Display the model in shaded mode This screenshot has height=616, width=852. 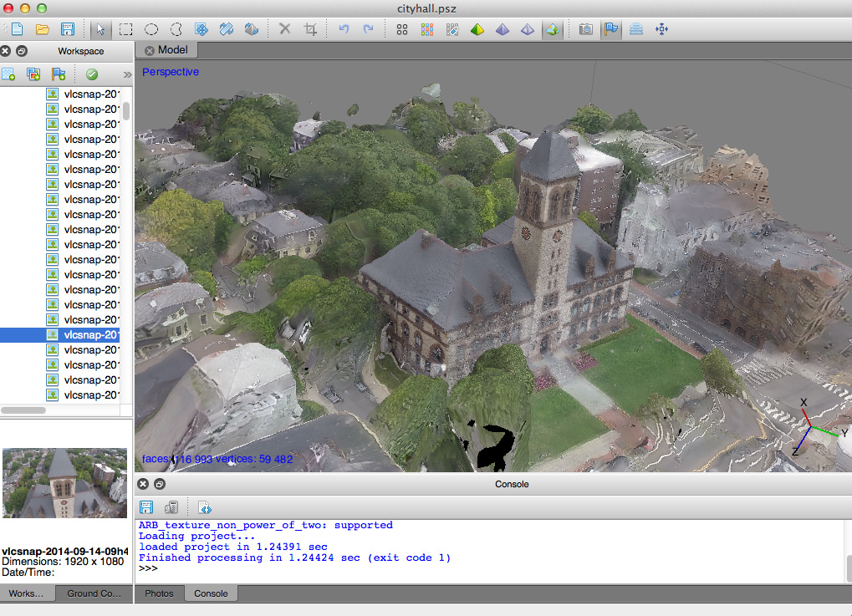pyautogui.click(x=477, y=29)
